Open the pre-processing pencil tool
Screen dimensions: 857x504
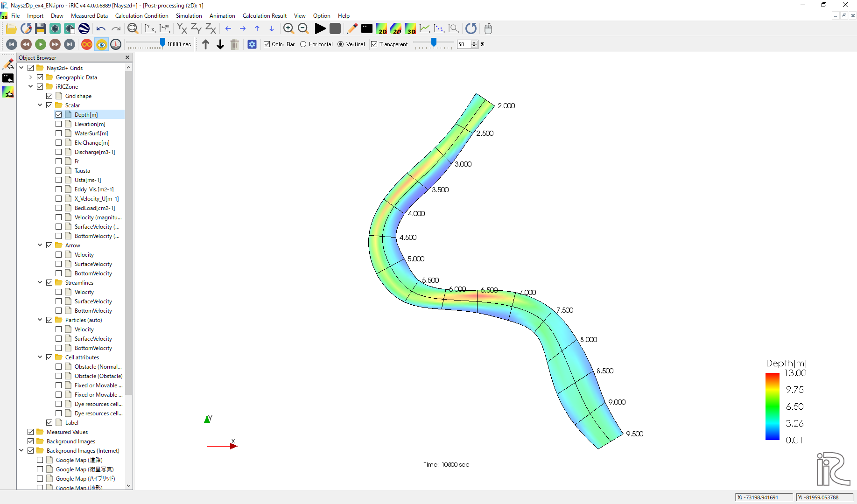[x=352, y=29]
